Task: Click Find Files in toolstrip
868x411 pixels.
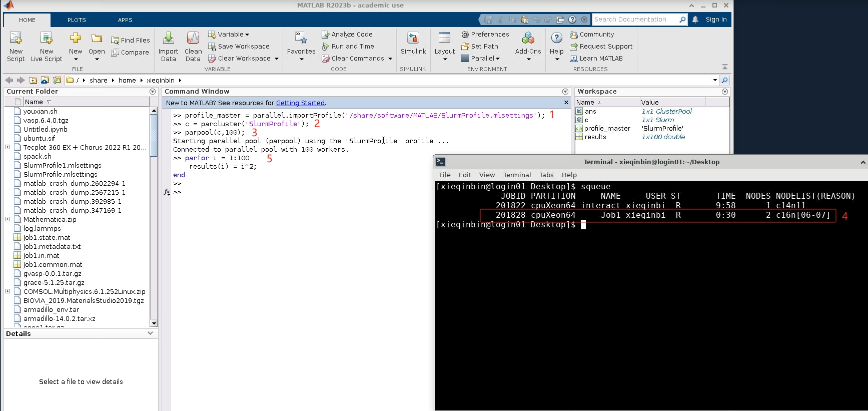Action: click(130, 40)
